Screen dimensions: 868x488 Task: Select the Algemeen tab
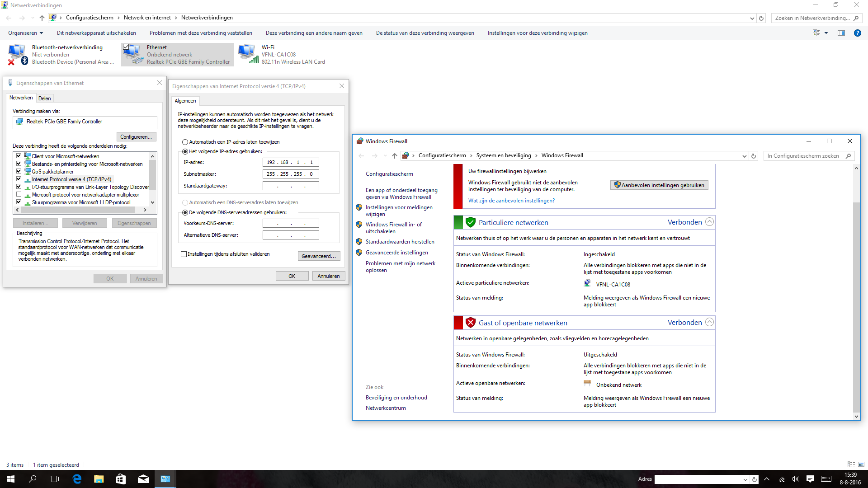click(x=185, y=101)
